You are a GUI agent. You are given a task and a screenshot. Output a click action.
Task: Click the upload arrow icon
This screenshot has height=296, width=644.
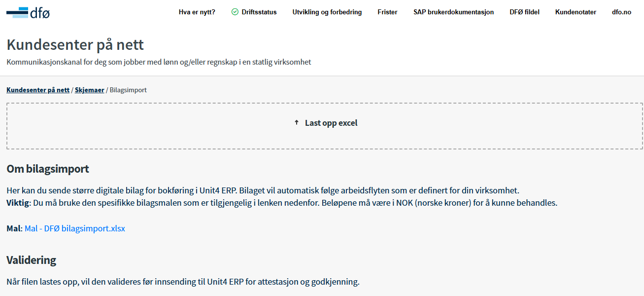tap(296, 122)
